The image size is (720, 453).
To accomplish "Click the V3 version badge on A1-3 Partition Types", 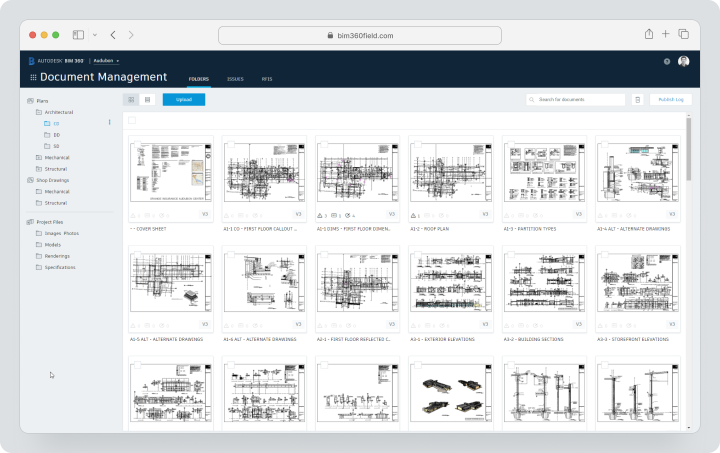I will (x=579, y=214).
